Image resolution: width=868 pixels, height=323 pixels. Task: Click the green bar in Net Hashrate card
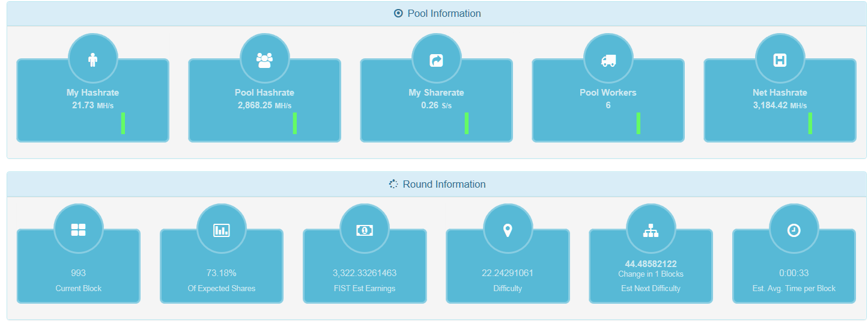tap(810, 123)
